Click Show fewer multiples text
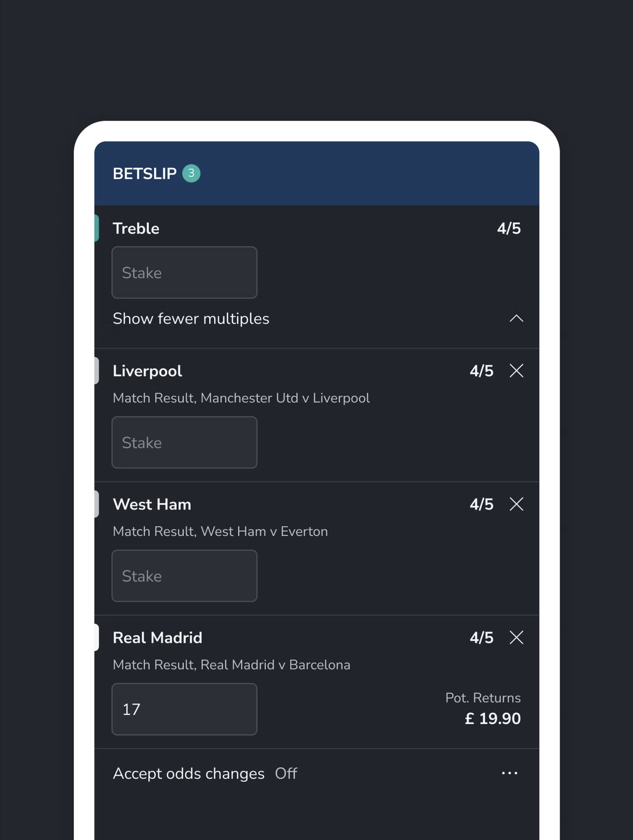 191,319
